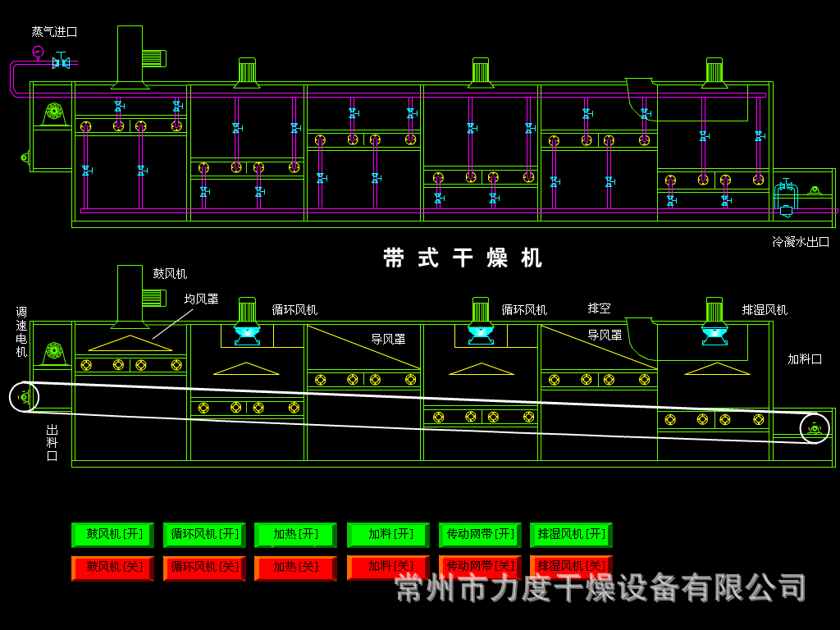Select the exhaust fan under 排湿风机 label

point(714,321)
